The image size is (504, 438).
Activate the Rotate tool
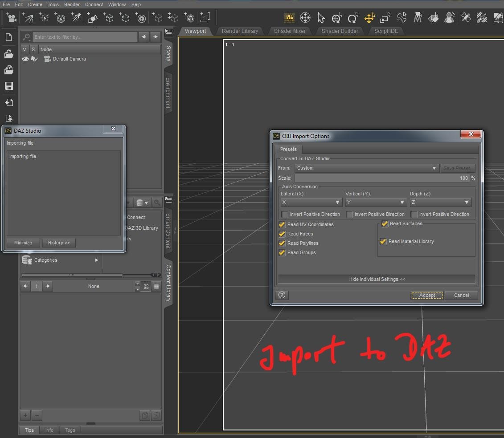coord(352,18)
